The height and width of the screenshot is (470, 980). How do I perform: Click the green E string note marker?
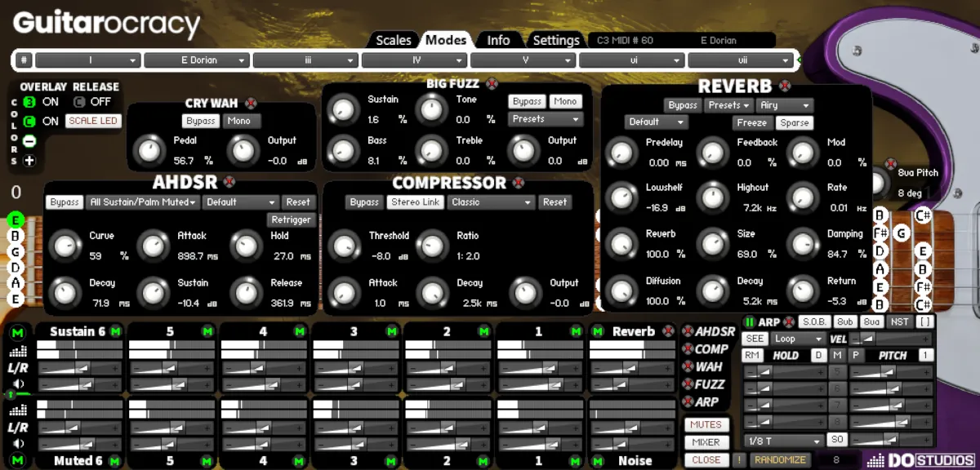[15, 219]
